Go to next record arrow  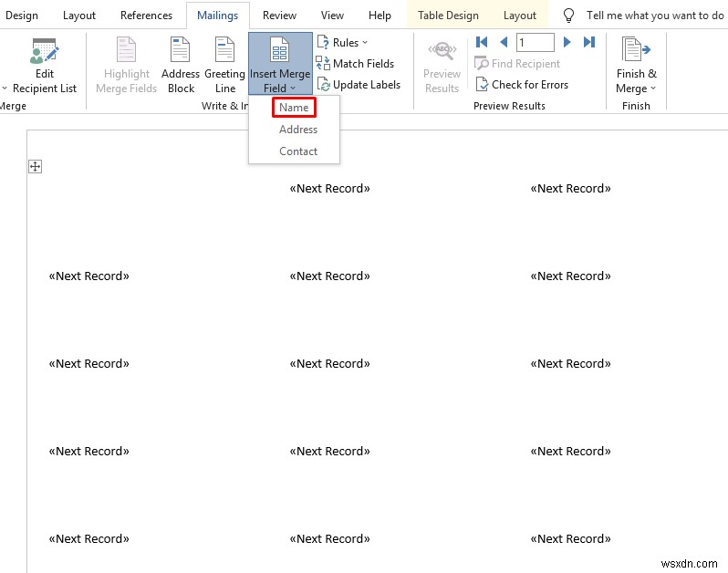[567, 42]
